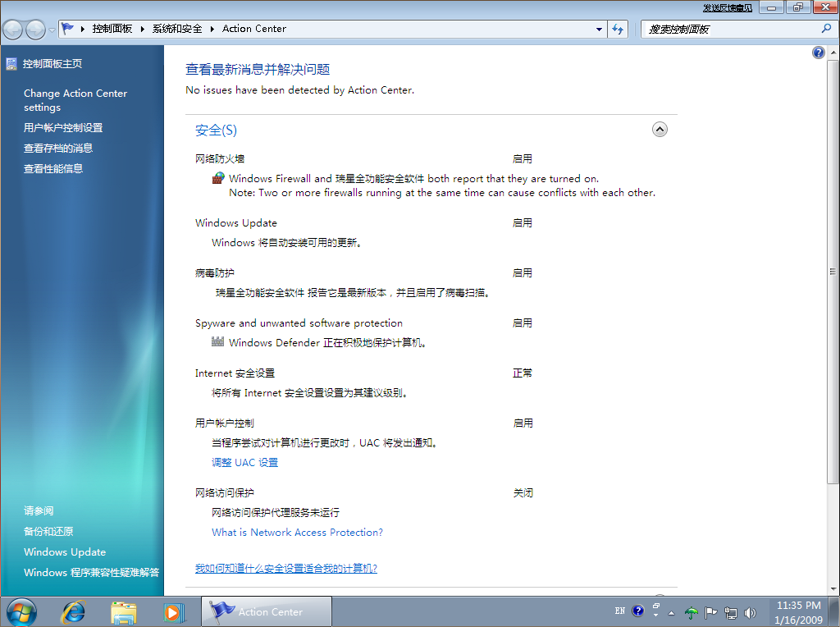Open Windows 程序兼容性疑难解答 link
Viewport: 840px width, 627px height.
[92, 572]
